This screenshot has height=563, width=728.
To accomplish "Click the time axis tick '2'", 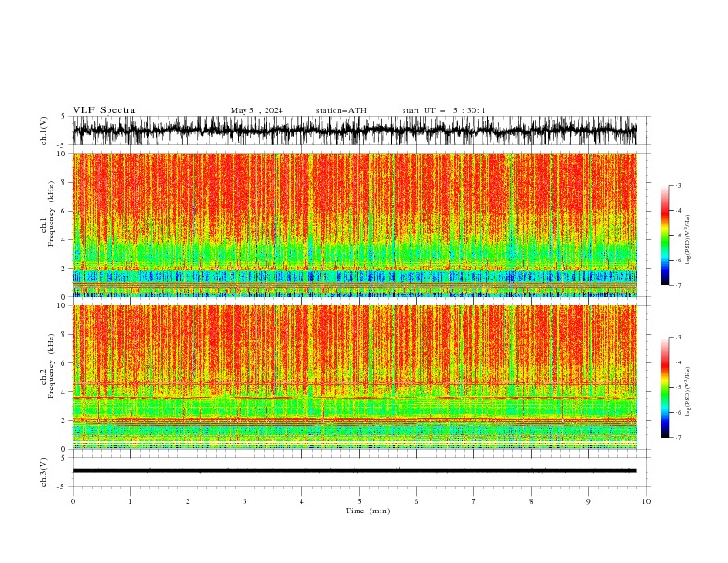I will pos(188,501).
